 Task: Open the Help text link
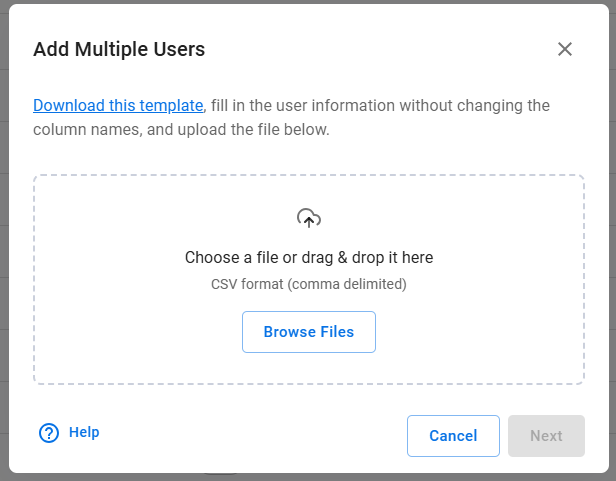(x=84, y=432)
